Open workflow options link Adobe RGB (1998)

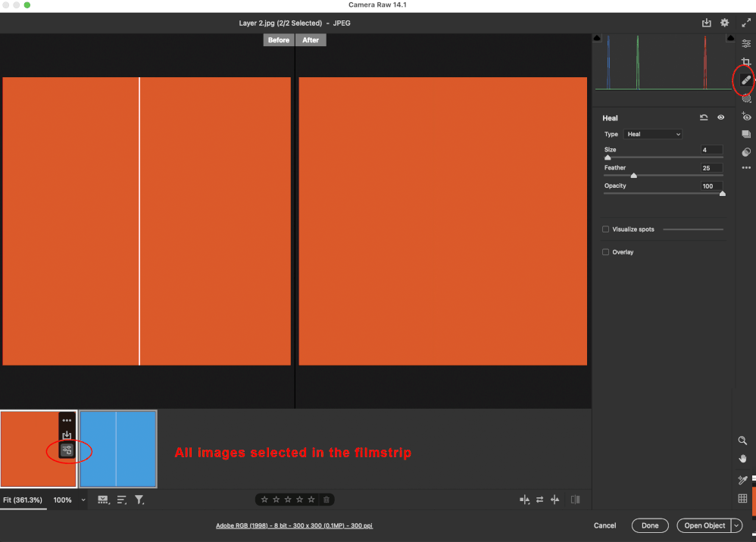coord(294,525)
